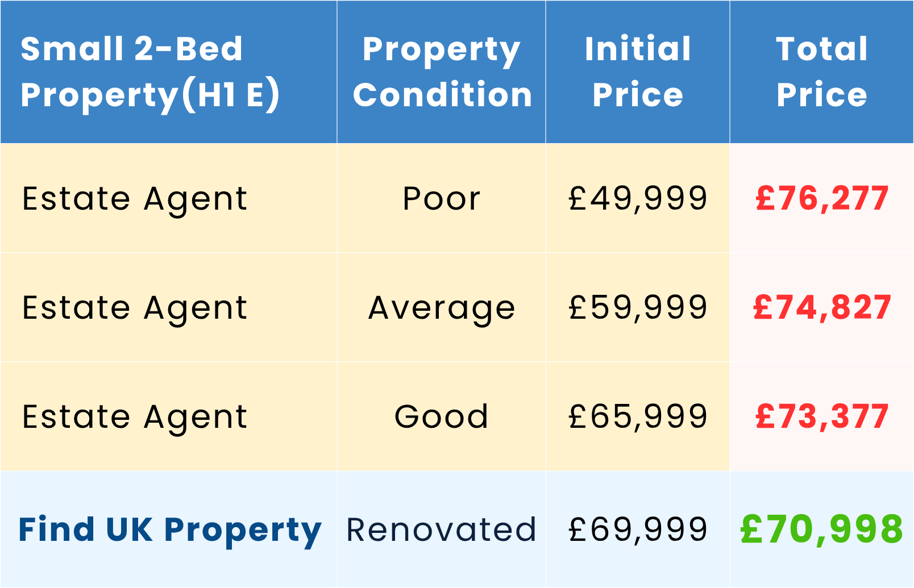This screenshot has height=588, width=914.
Task: Click 'Estate Agent' in the Poor condition row
Action: [x=135, y=199]
